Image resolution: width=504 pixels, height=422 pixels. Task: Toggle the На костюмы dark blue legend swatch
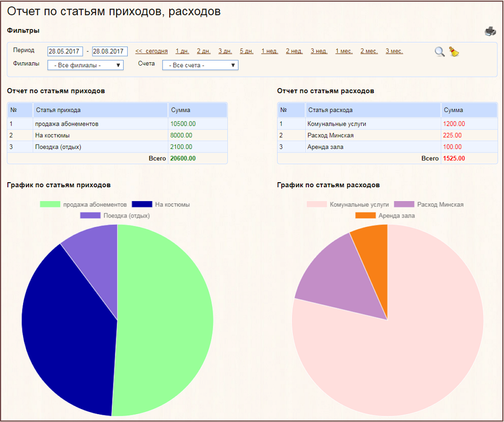(142, 204)
